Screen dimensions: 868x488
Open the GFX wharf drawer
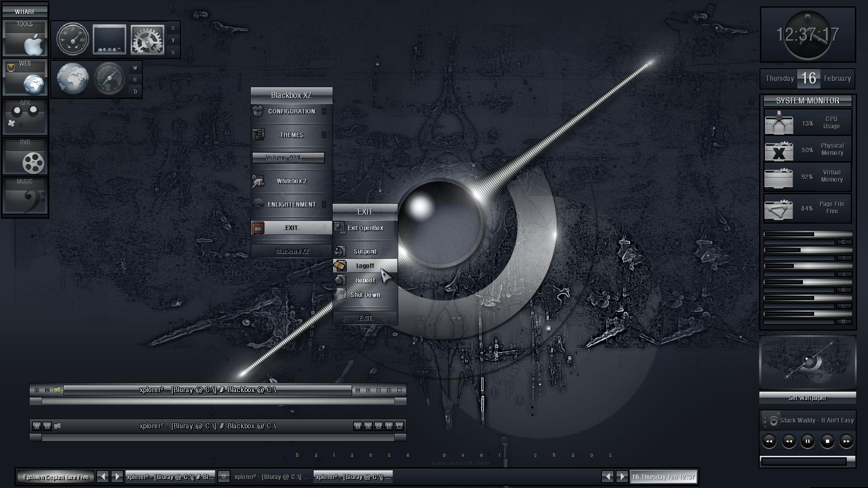click(x=25, y=117)
